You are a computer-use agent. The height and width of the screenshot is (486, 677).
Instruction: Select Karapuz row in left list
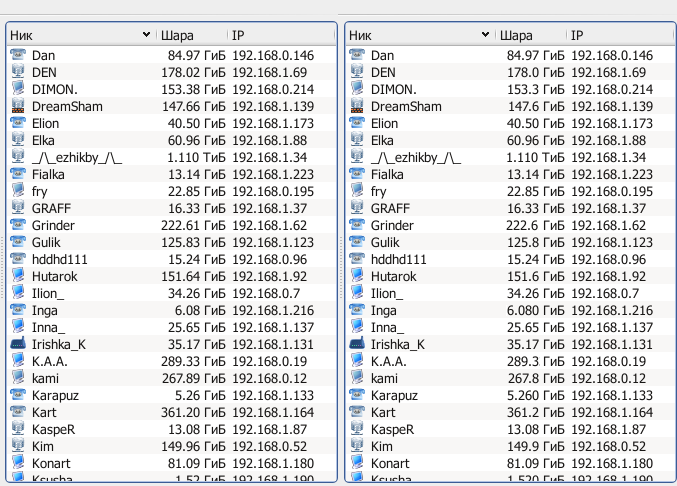click(x=171, y=395)
